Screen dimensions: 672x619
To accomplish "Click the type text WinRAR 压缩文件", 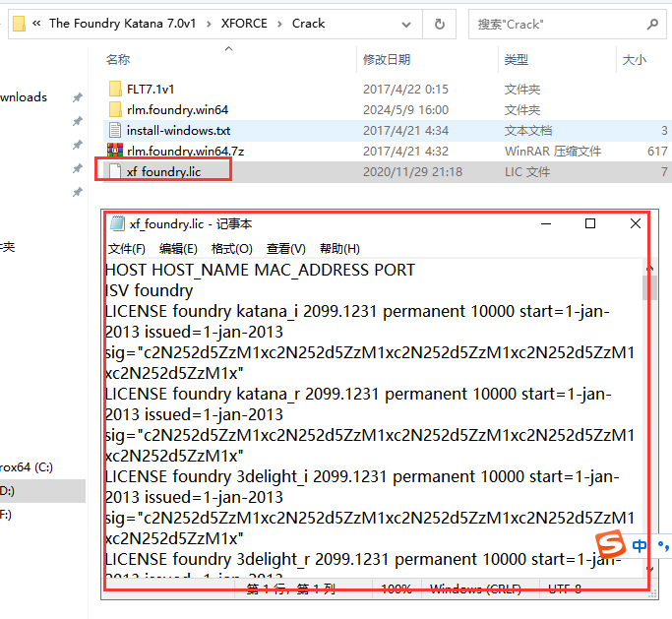I will (553, 151).
